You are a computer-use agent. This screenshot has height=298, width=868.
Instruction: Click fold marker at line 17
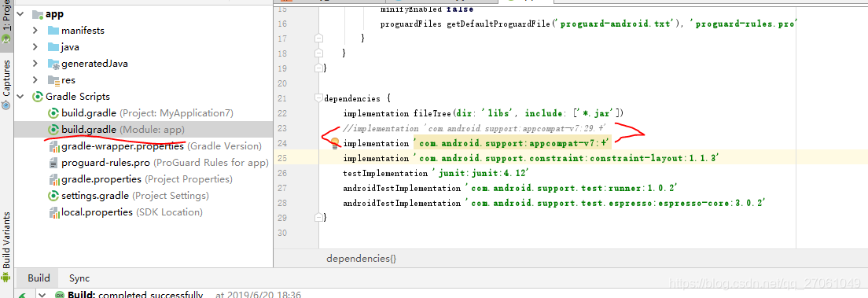click(318, 39)
